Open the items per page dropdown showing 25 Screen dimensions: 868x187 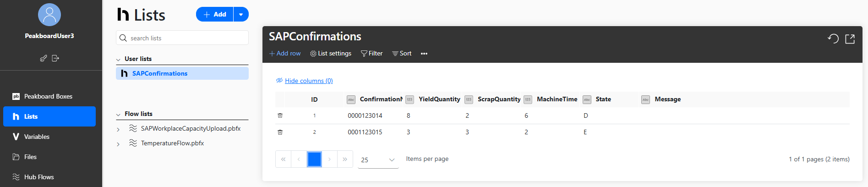(378, 159)
